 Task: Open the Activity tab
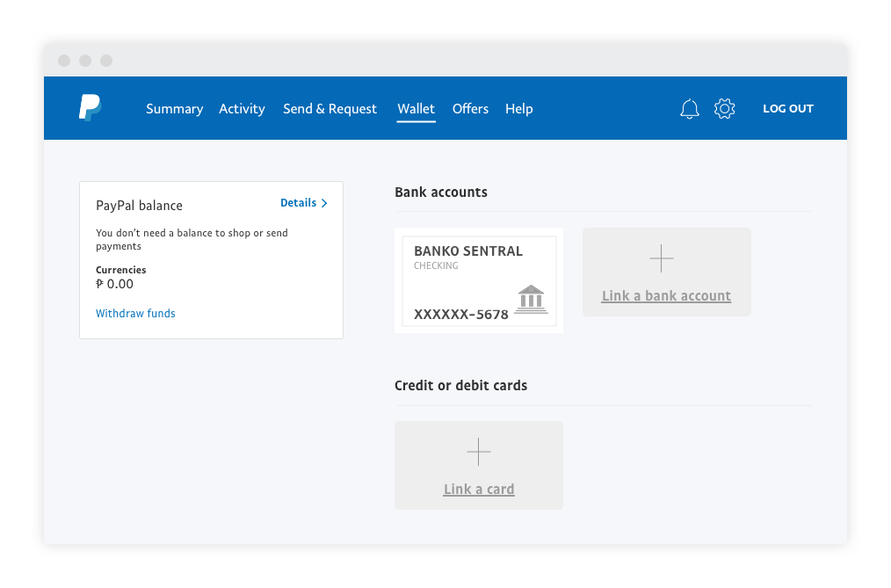(242, 109)
